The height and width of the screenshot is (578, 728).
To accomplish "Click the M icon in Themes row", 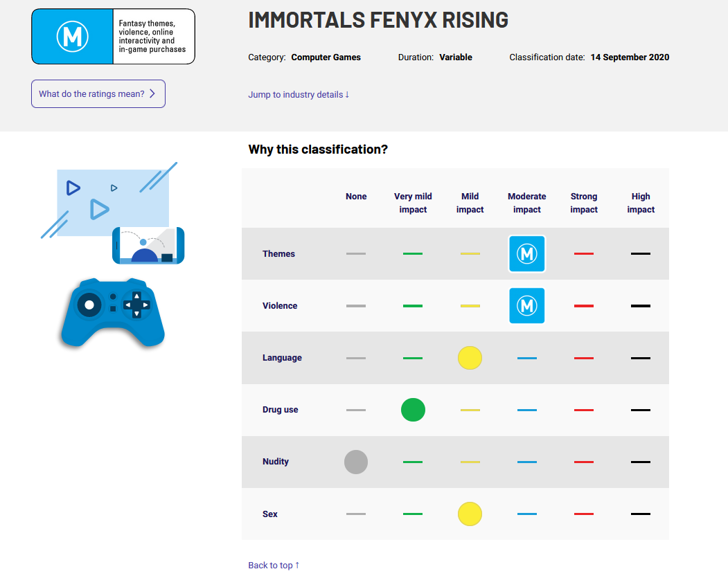I will click(526, 254).
